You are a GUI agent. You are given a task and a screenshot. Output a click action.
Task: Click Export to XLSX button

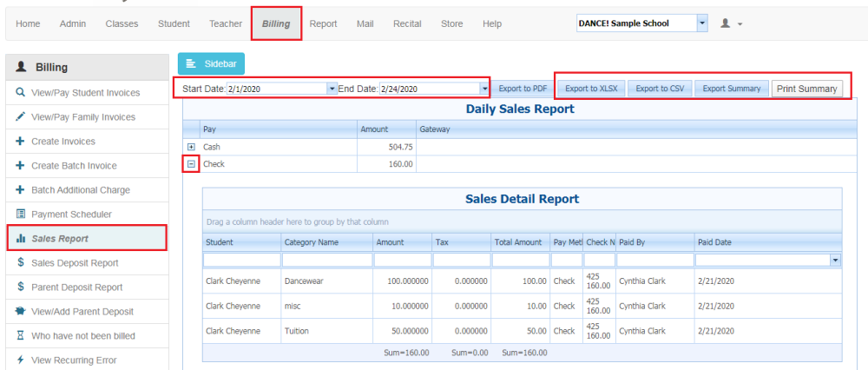coord(591,89)
